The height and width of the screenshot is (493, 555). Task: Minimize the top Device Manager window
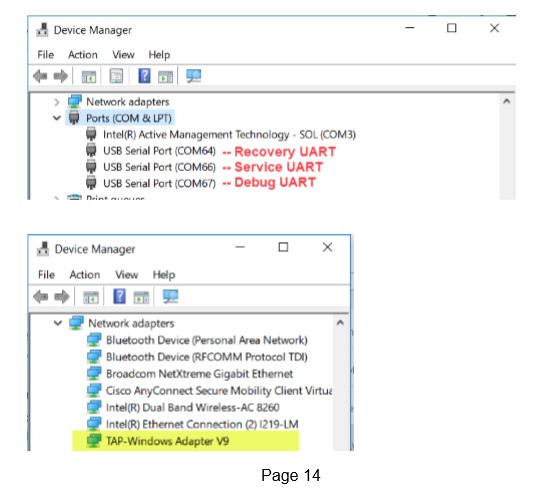(x=410, y=28)
